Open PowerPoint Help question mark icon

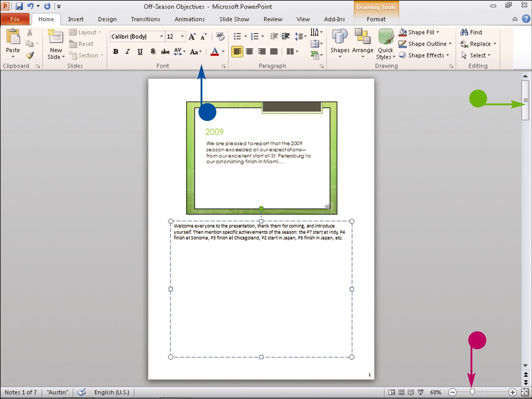526,19
